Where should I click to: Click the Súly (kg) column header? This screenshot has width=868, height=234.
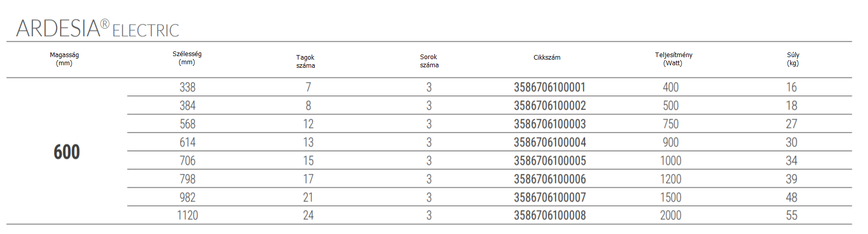tap(793, 59)
